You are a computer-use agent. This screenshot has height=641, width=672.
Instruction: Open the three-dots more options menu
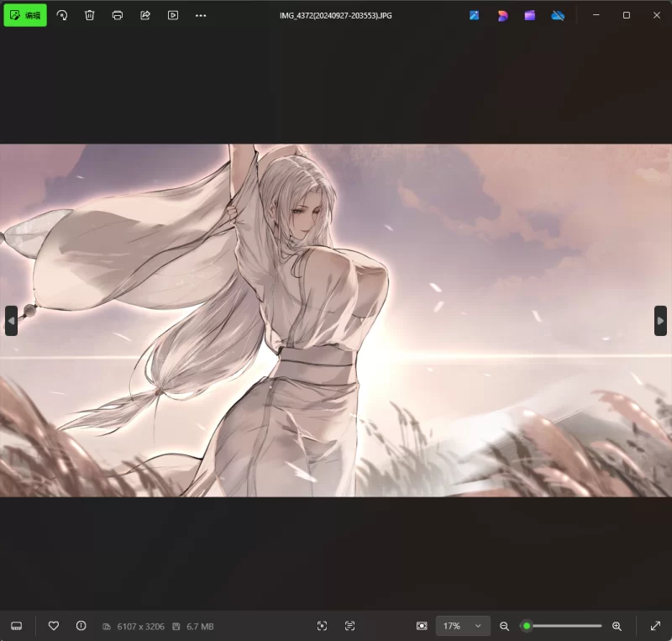[201, 15]
